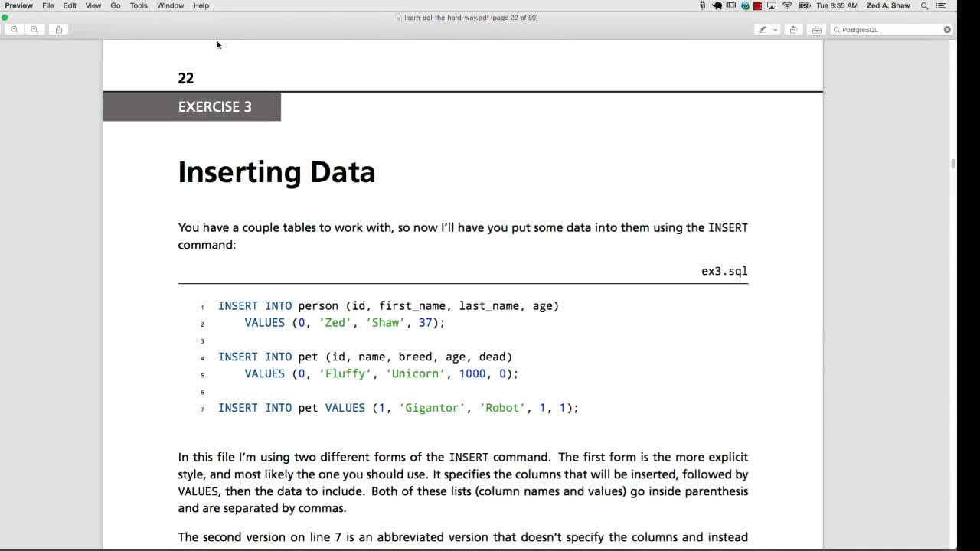
Task: Open the battery status menu
Action: [804, 5]
